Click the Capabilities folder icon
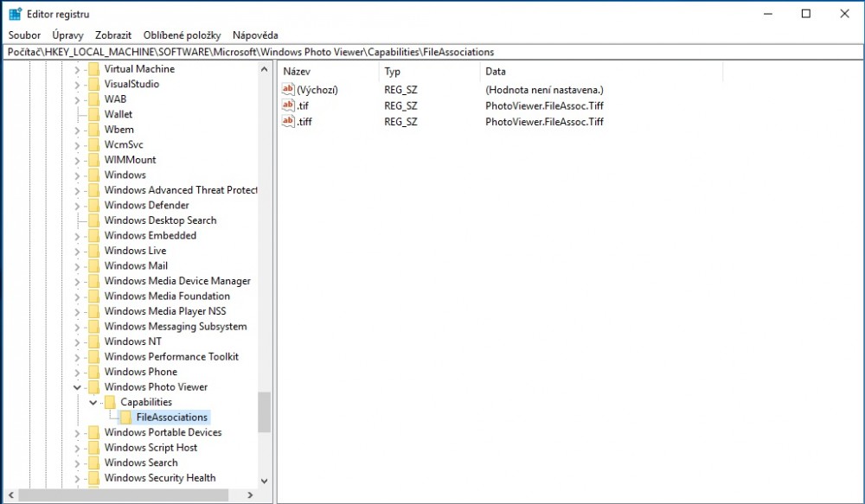Screen dimensions: 865x504 click(110, 402)
